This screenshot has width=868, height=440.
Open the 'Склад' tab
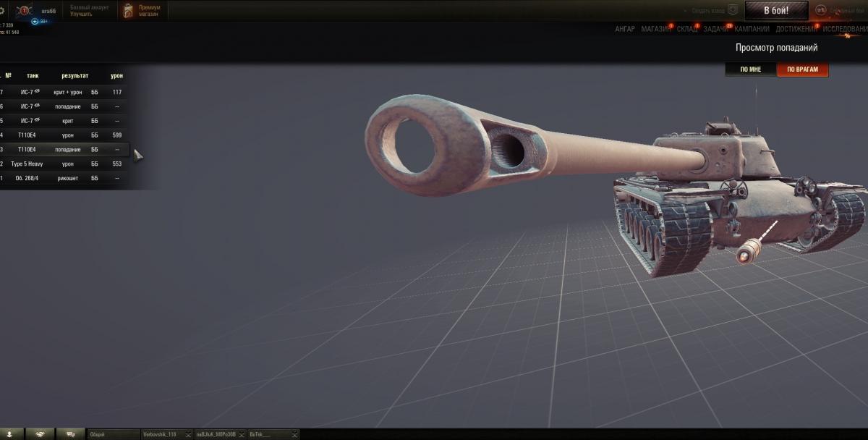point(687,29)
